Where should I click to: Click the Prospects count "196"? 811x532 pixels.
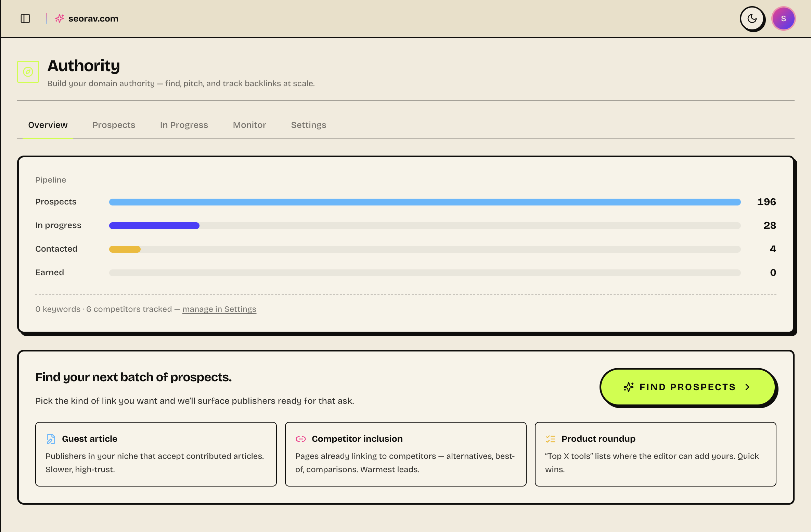tap(767, 202)
